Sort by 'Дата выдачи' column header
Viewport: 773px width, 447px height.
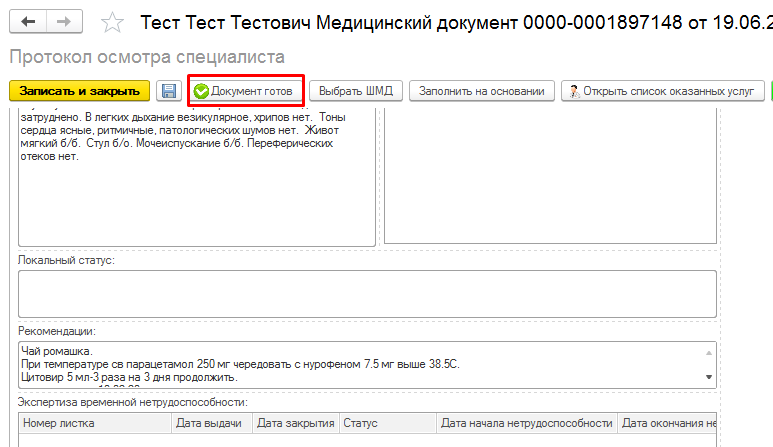210,423
